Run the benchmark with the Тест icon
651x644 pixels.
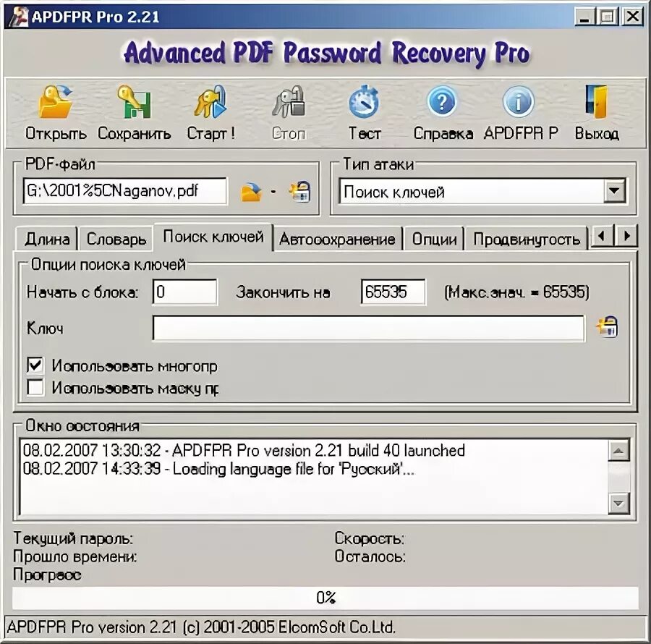pyautogui.click(x=364, y=102)
